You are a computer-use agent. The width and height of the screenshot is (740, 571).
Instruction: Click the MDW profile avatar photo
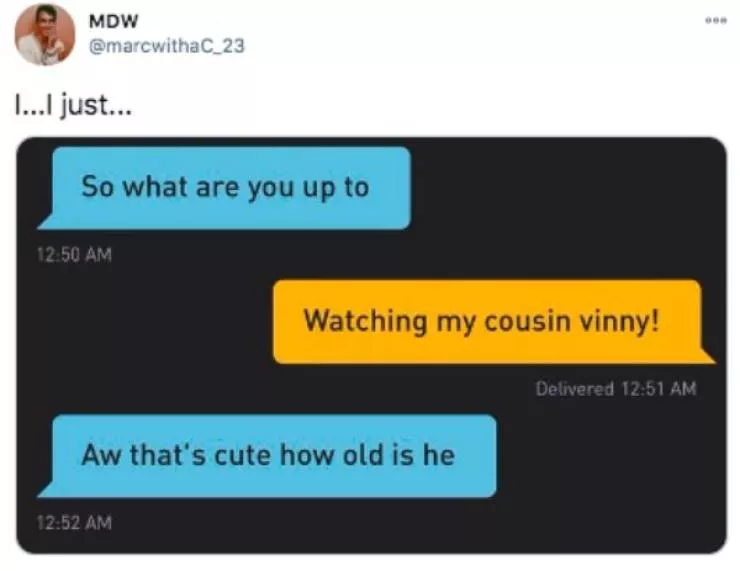tap(45, 34)
